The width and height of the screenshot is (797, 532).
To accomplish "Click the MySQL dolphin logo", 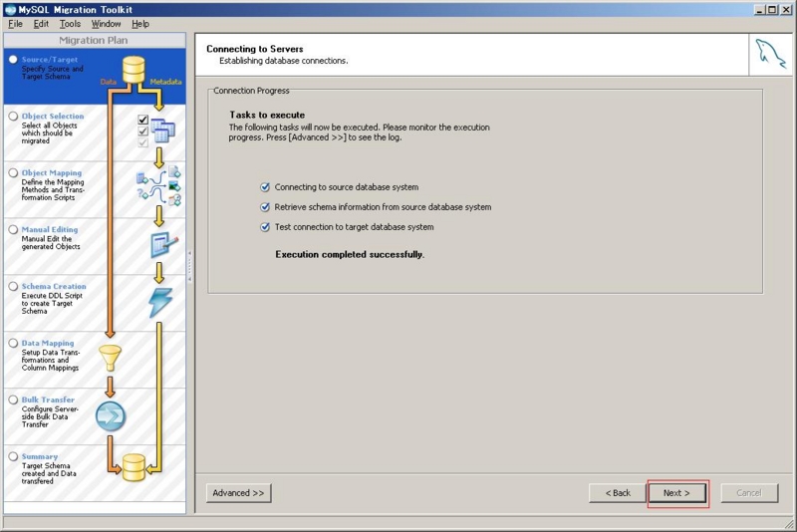I will 770,54.
